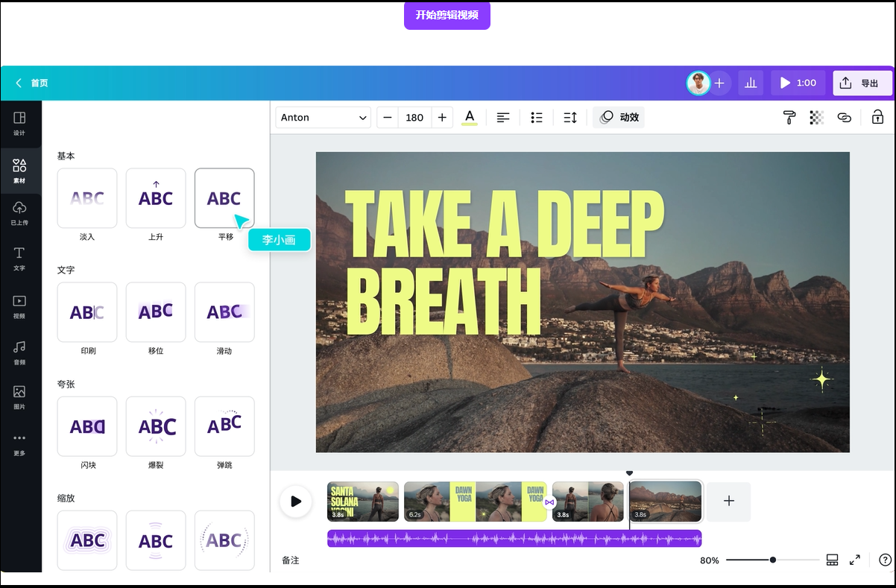Open the 动效 animation options
896x588 pixels.
[x=618, y=117]
